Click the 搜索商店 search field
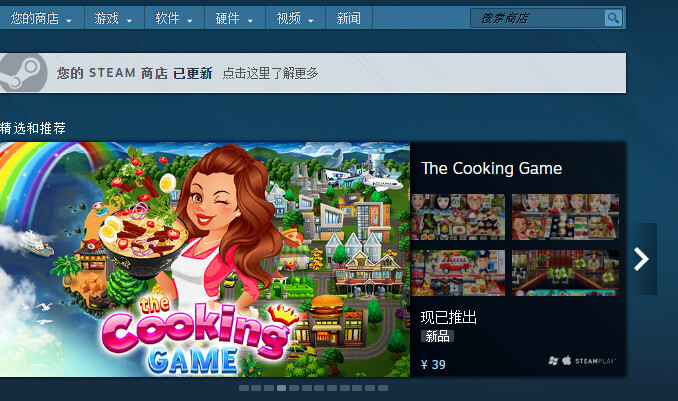This screenshot has width=678, height=401. coord(537,18)
